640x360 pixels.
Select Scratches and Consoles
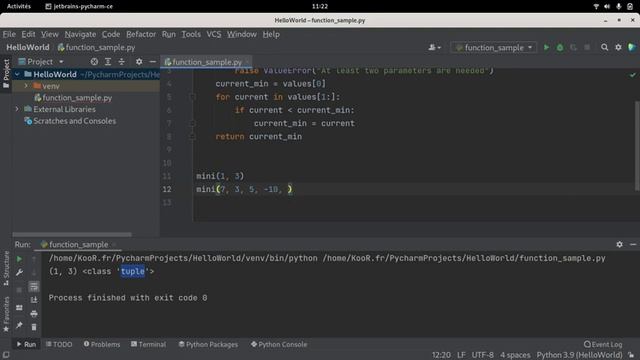74,121
